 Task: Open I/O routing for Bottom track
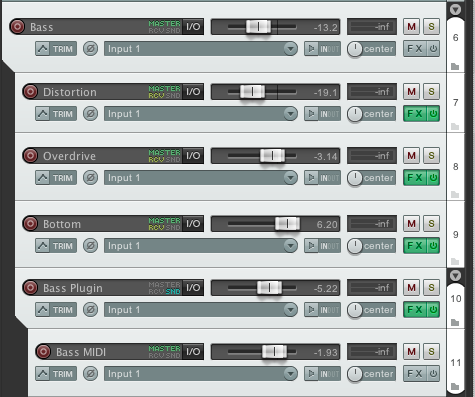(x=193, y=224)
